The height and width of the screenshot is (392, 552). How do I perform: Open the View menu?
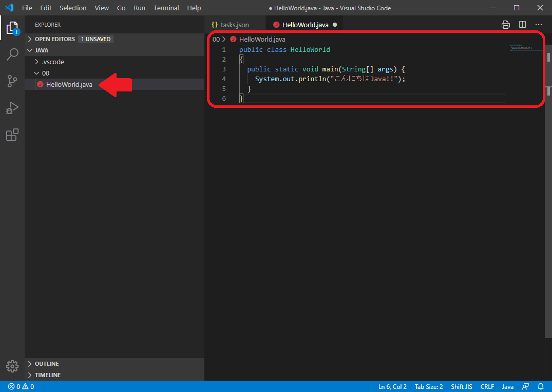102,8
